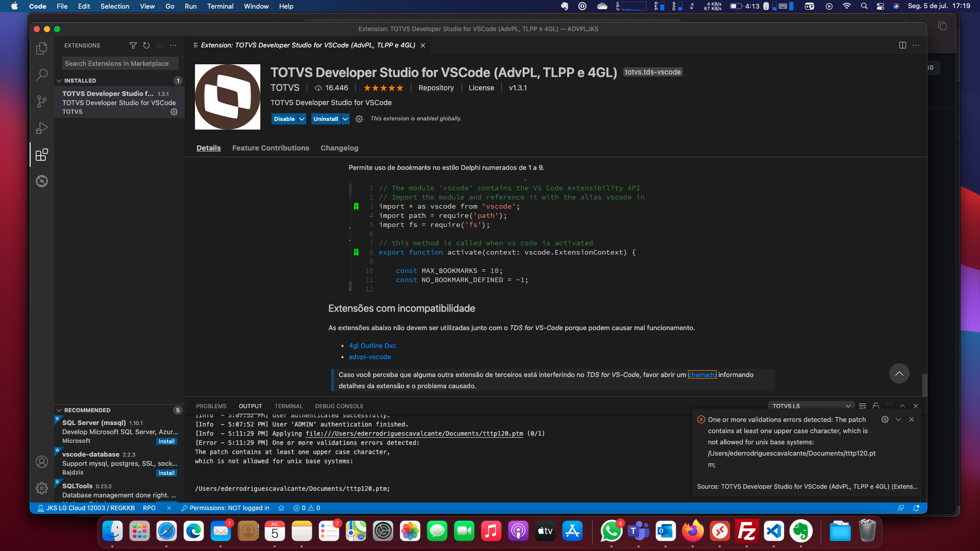Open the TOTVS monitor icon below Extensions
The image size is (980, 551).
41,181
